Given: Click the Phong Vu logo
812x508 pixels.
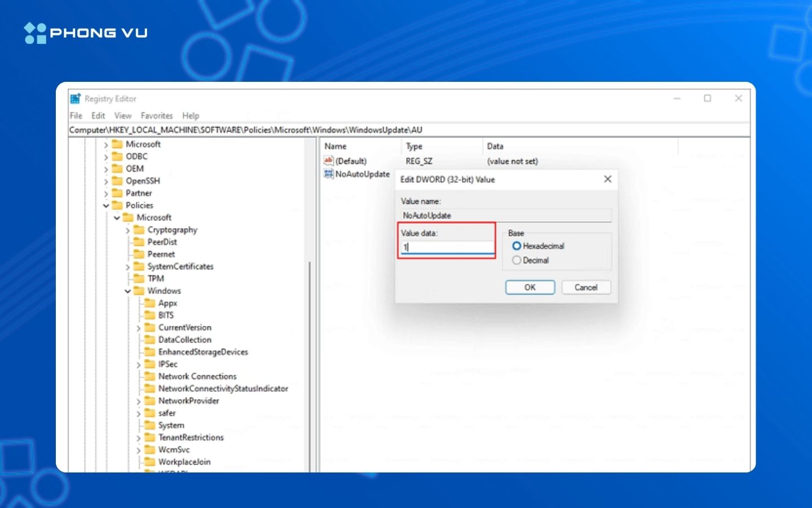Looking at the screenshot, I should pos(85,32).
